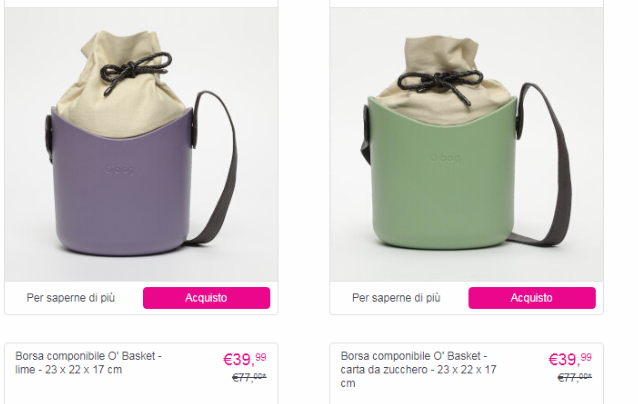This screenshot has width=638, height=404.
Task: Click the purple O' Basket bag image
Action: pos(141,144)
